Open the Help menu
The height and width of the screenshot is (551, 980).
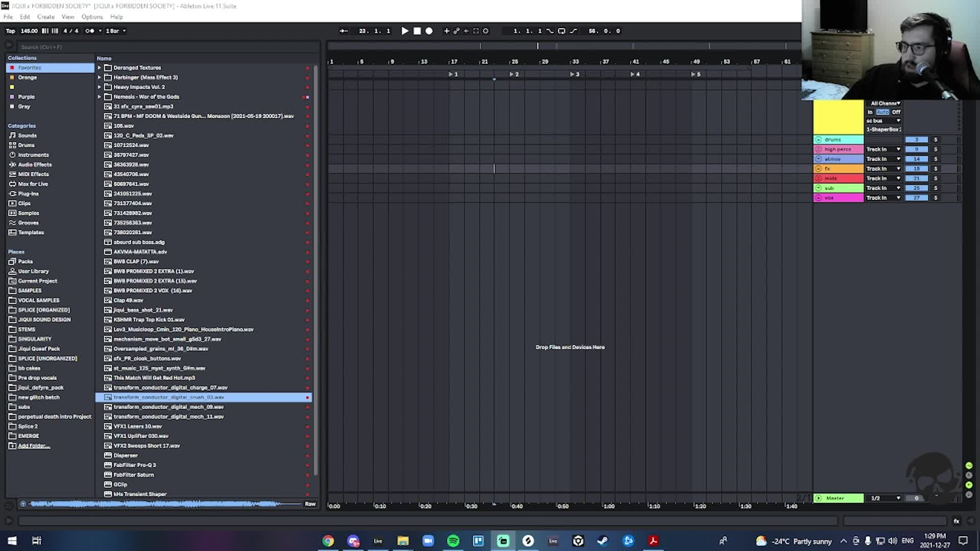tap(116, 17)
